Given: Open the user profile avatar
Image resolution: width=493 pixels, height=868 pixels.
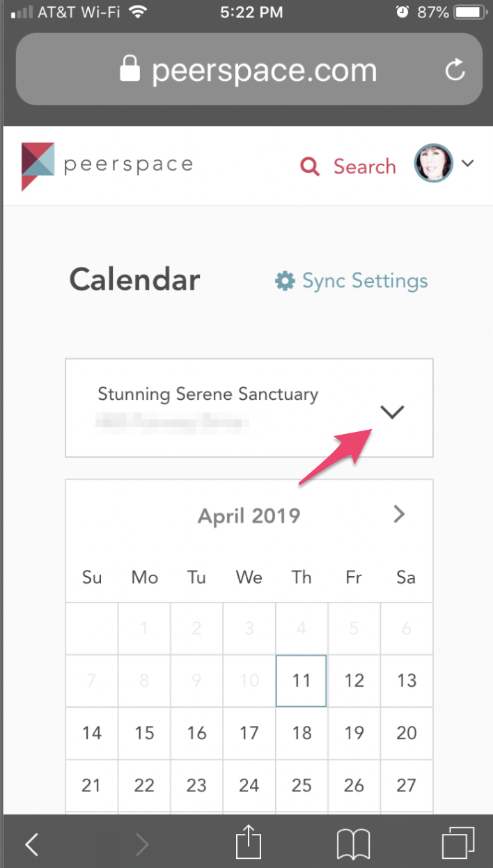Looking at the screenshot, I should click(x=433, y=164).
